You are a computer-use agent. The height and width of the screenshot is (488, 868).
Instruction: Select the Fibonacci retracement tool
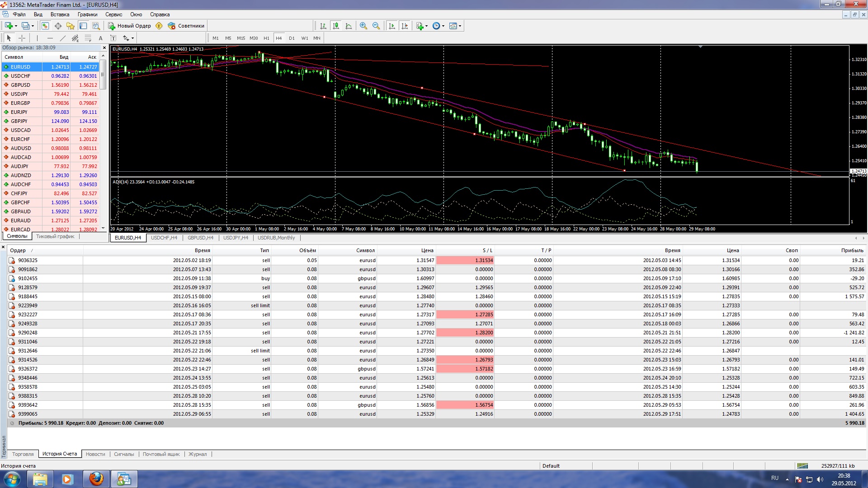[x=88, y=38]
